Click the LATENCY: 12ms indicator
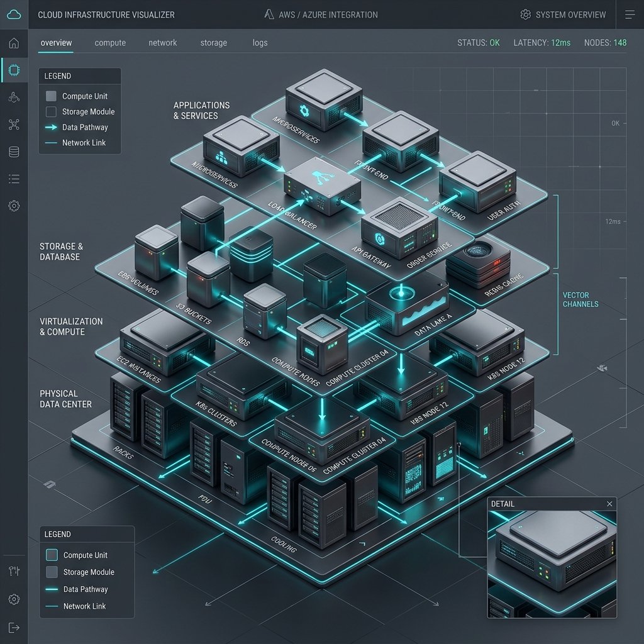Image resolution: width=644 pixels, height=644 pixels. pos(541,43)
